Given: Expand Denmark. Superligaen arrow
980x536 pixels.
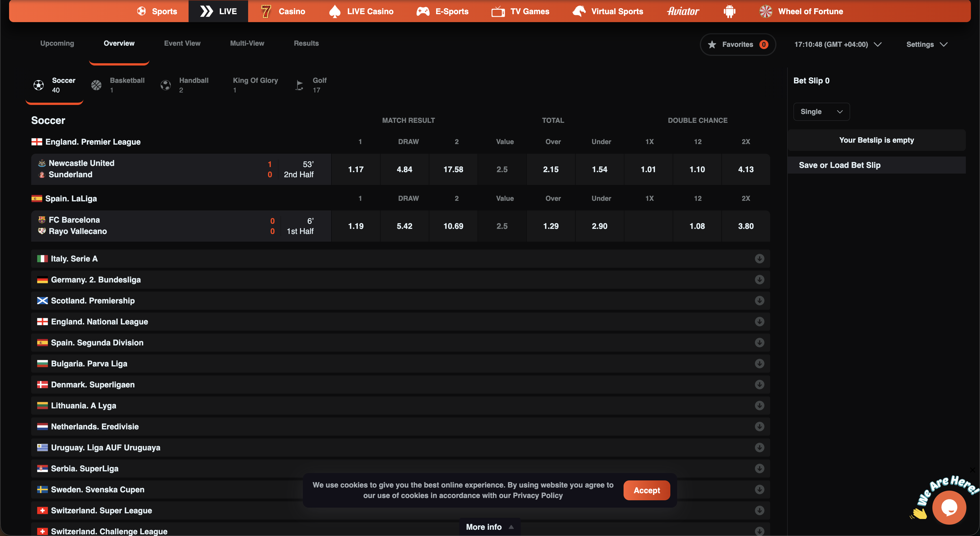Looking at the screenshot, I should 759,385.
